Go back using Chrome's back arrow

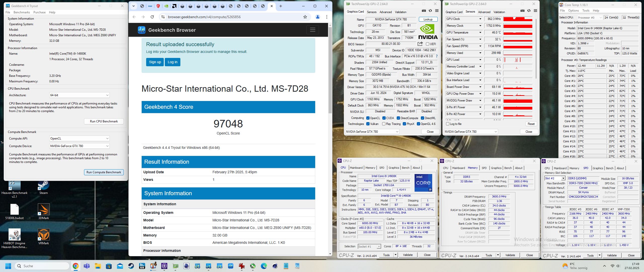pos(134,17)
